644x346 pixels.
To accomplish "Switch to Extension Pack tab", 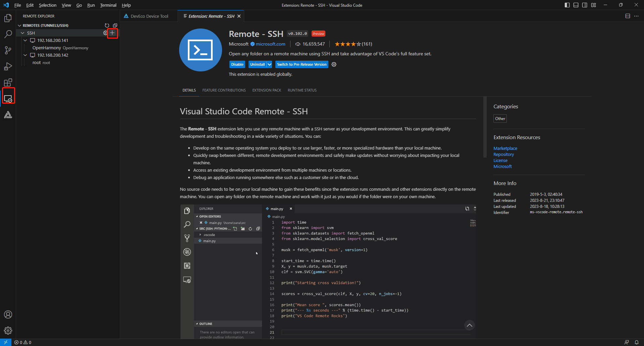I will [267, 90].
